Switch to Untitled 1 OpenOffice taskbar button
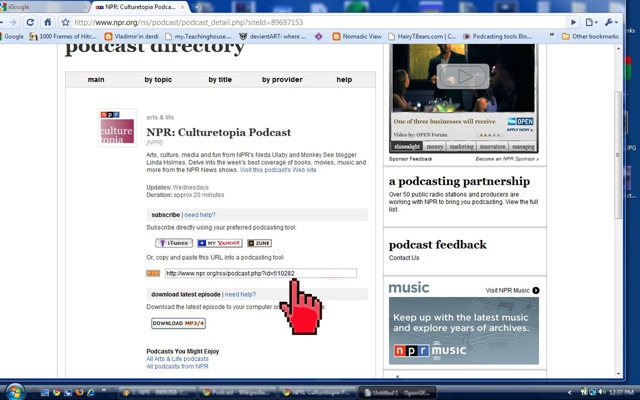 click(x=398, y=393)
